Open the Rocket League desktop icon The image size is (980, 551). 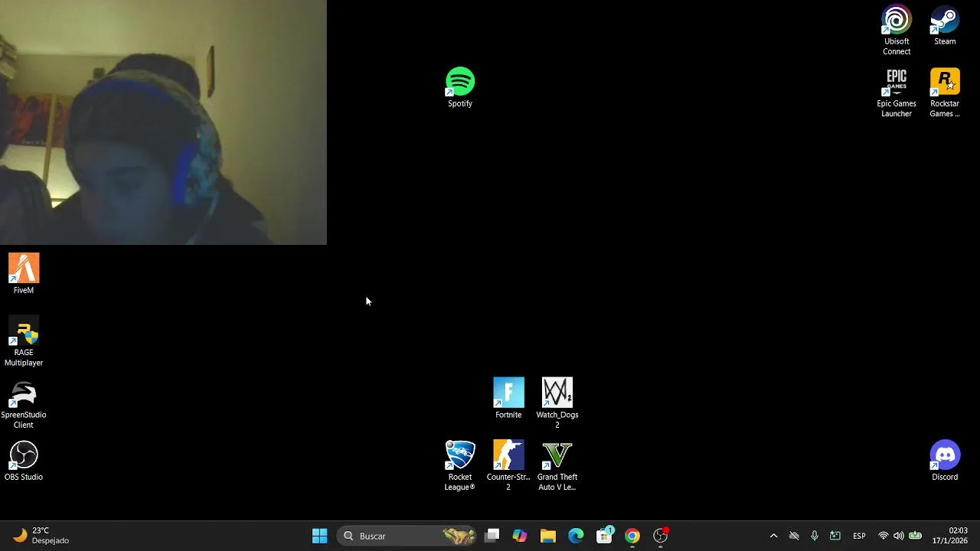pos(460,465)
